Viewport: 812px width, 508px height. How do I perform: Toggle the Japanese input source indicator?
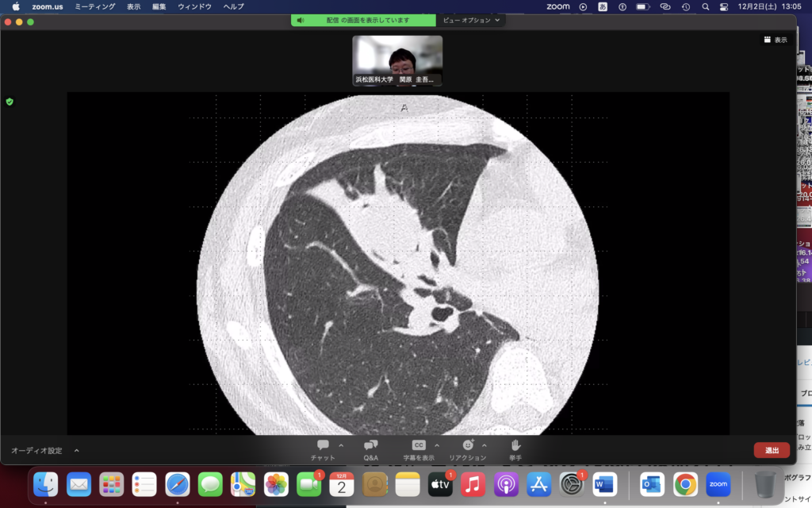tap(603, 6)
